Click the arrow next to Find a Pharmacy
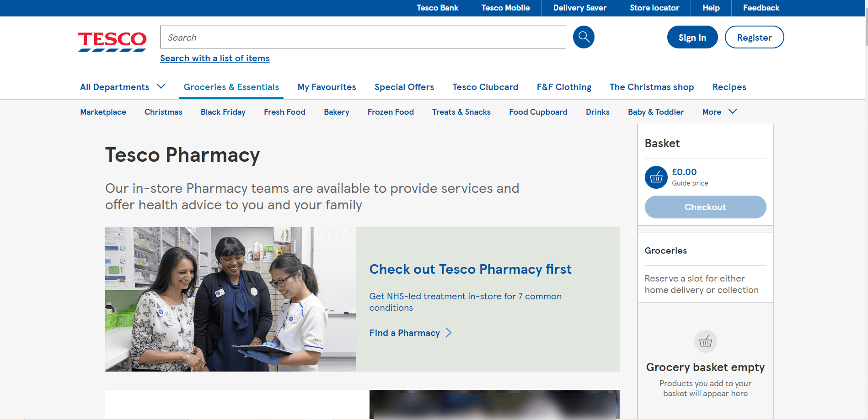Viewport: 868px width, 420px height. coord(449,333)
